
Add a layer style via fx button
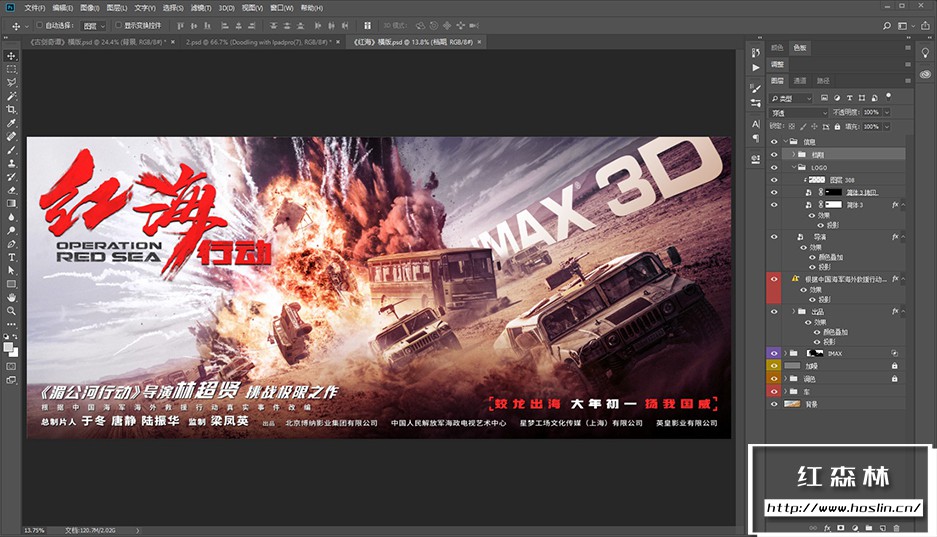[828, 528]
